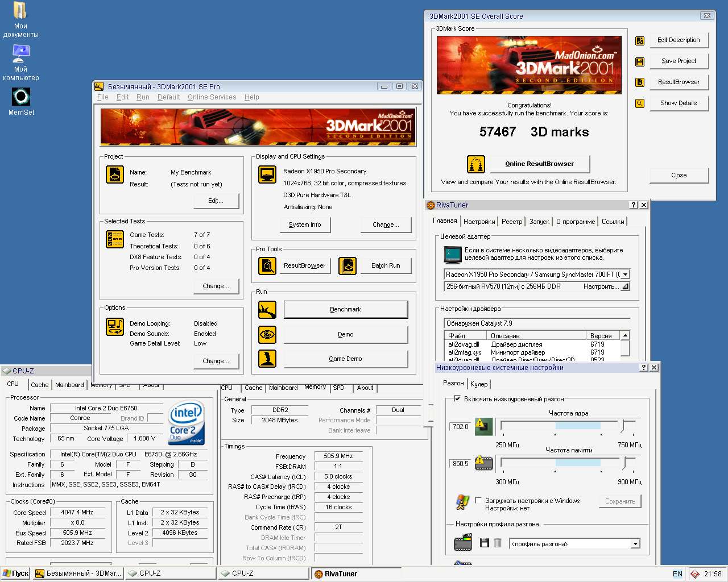Screen dimensions: 728x582
Task: Enable Загружать настройки с Windows checkbox
Action: pyautogui.click(x=478, y=501)
